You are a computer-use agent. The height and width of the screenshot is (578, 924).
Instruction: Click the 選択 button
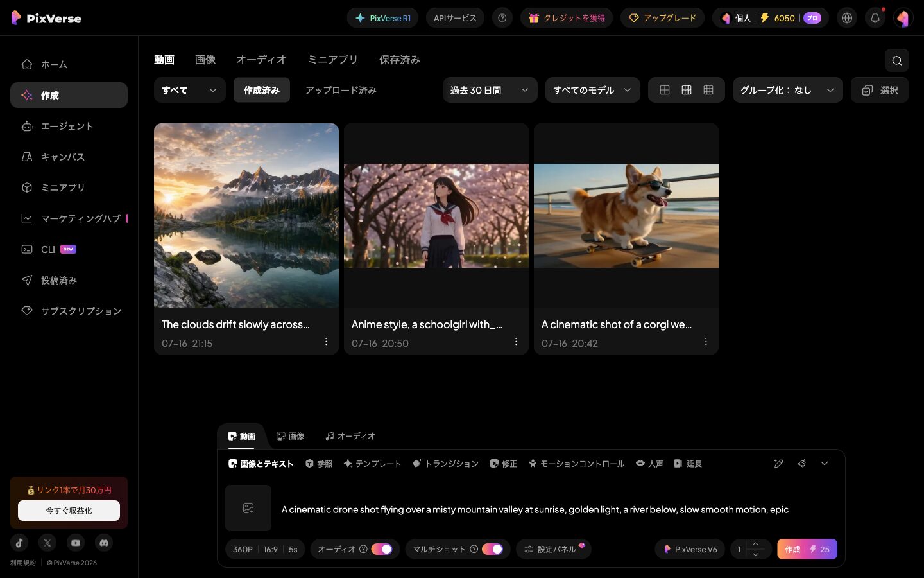click(x=880, y=90)
